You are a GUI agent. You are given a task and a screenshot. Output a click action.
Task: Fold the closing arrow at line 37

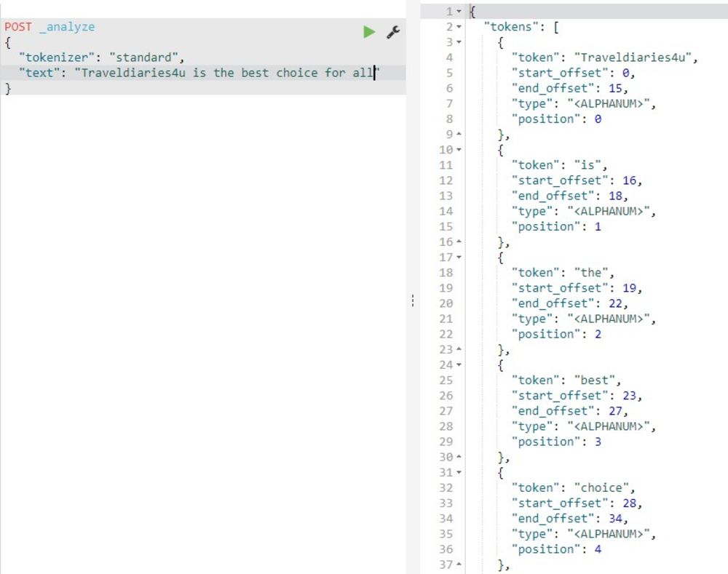tap(459, 565)
